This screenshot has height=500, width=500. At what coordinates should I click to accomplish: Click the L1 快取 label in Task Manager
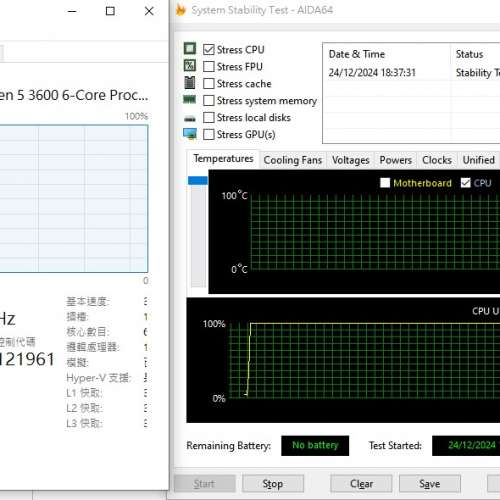(x=84, y=393)
